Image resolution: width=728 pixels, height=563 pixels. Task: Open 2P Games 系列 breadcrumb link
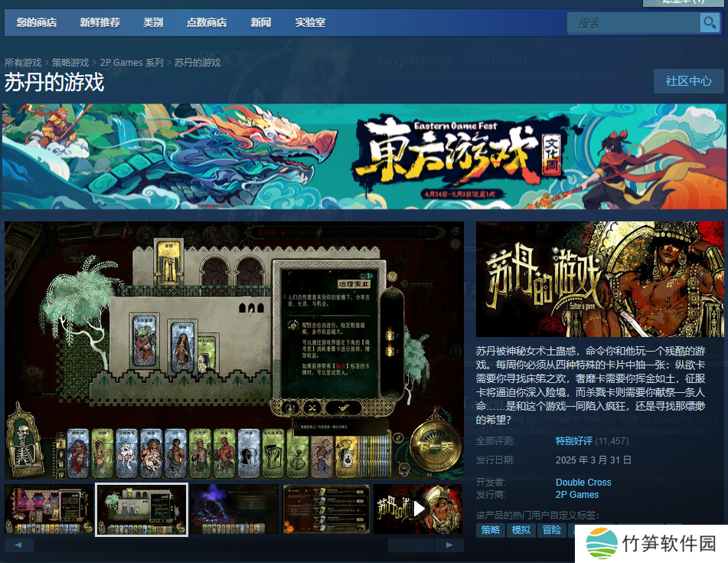click(x=132, y=63)
